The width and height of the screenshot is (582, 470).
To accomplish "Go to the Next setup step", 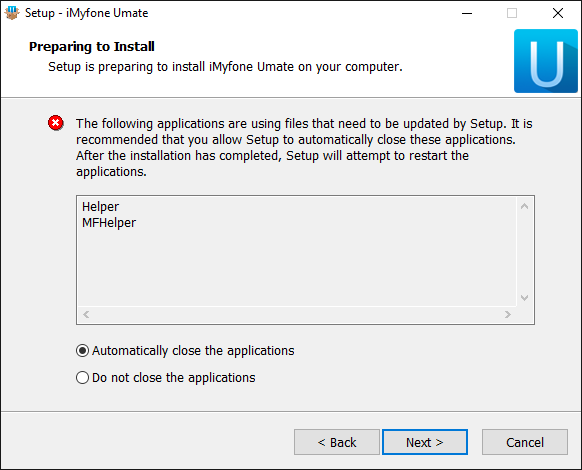I will (x=425, y=442).
